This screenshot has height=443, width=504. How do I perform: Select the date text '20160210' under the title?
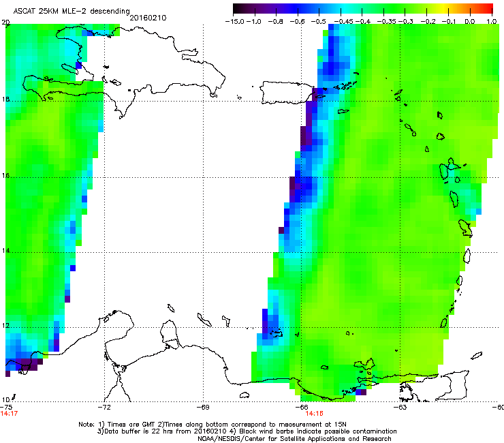(148, 18)
